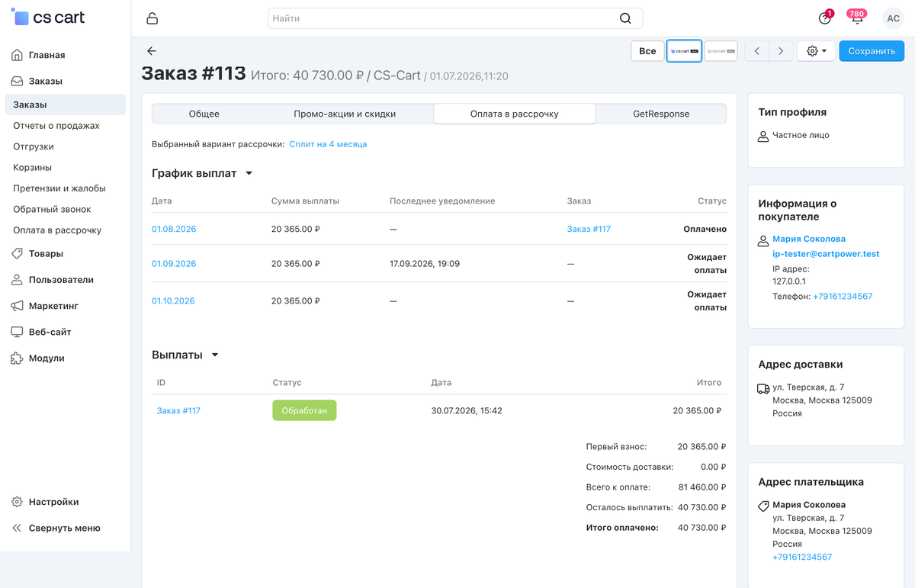Click the Сохранить button
The image size is (915, 588).
tap(872, 51)
